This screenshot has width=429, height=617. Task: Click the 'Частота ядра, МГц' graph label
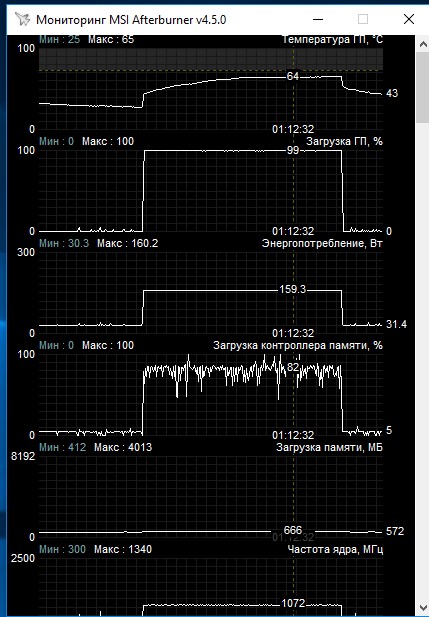pos(335,549)
